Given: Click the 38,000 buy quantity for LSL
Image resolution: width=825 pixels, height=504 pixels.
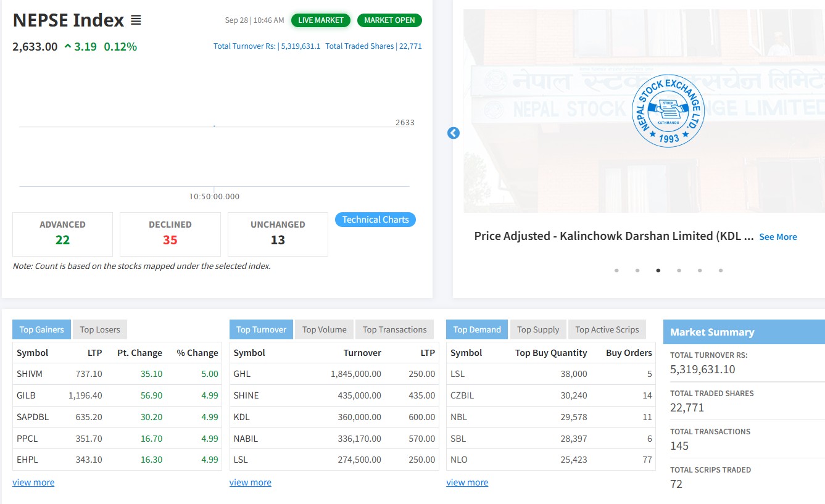Looking at the screenshot, I should coord(574,374).
